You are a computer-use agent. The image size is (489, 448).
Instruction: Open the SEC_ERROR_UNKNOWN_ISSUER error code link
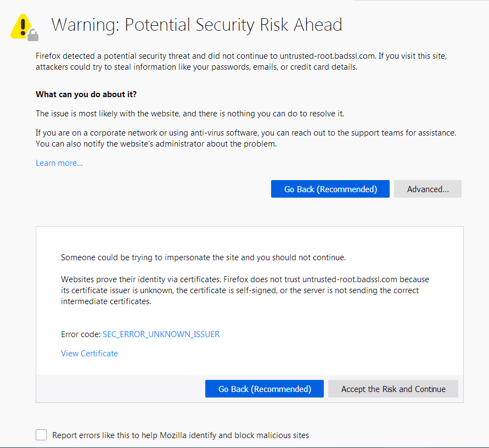pyautogui.click(x=161, y=334)
